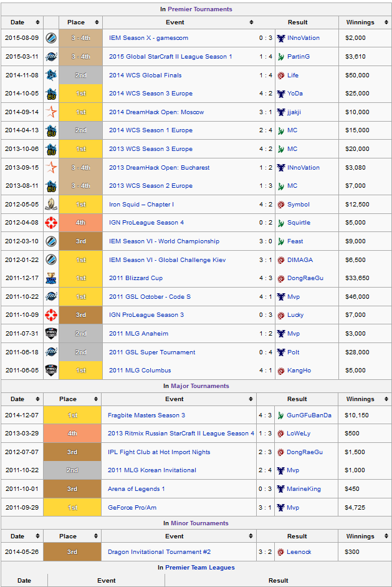
Task: Open the Premier Tournaments heading link
Action: (x=200, y=9)
